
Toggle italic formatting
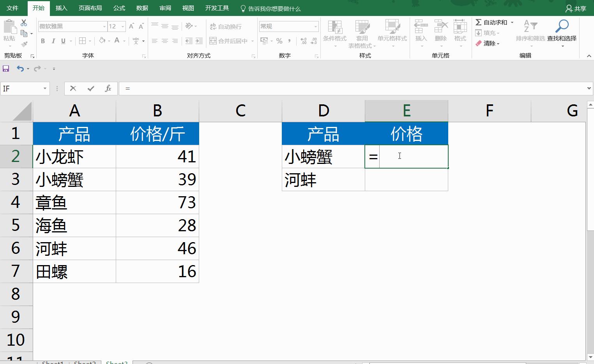click(x=53, y=40)
